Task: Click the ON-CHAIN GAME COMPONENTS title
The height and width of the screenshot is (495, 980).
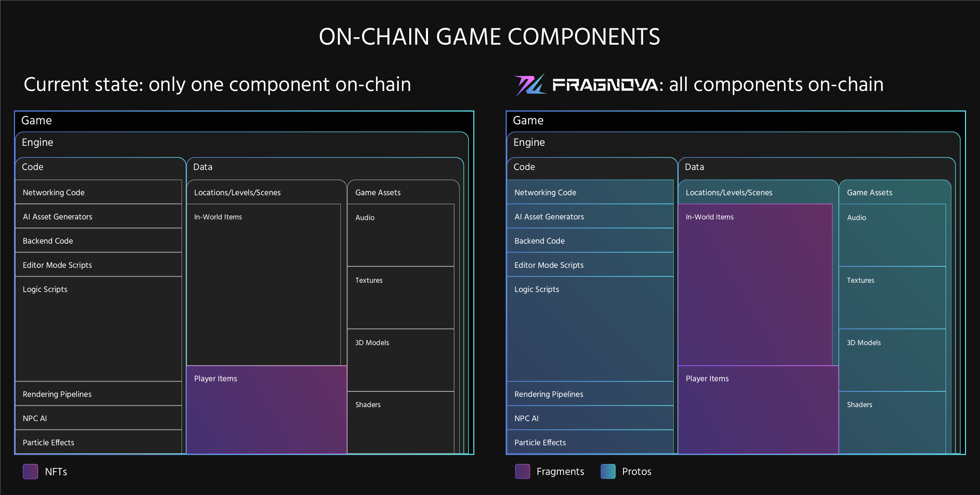Action: coord(489,37)
